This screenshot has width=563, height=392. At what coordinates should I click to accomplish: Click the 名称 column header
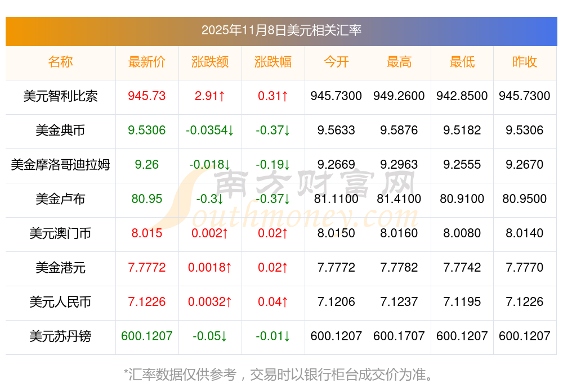(60, 62)
